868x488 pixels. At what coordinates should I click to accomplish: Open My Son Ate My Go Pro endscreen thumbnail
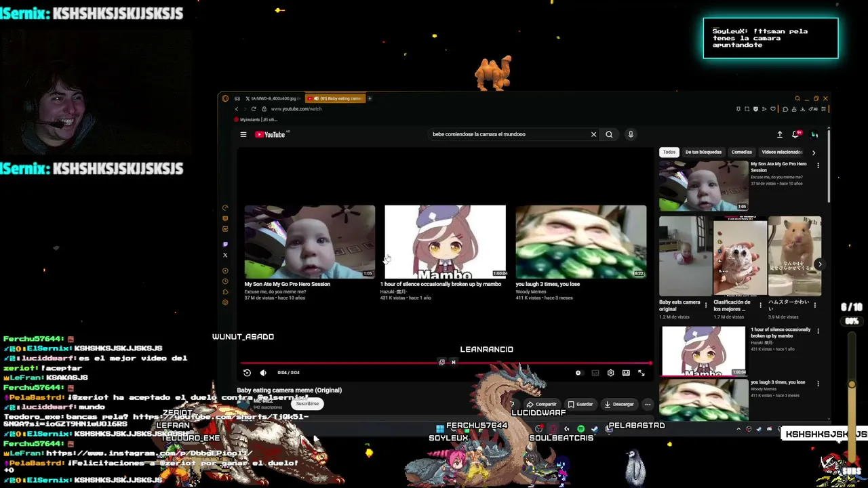pyautogui.click(x=310, y=241)
